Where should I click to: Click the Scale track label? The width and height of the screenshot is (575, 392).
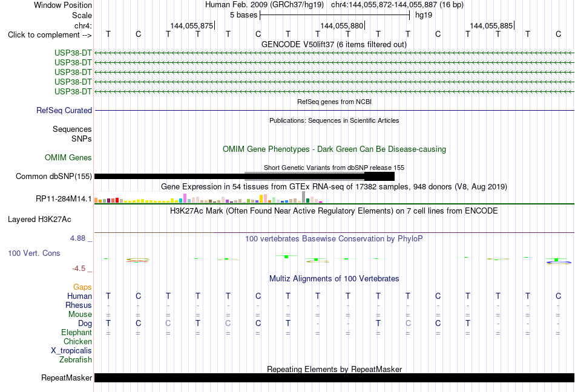tap(82, 15)
